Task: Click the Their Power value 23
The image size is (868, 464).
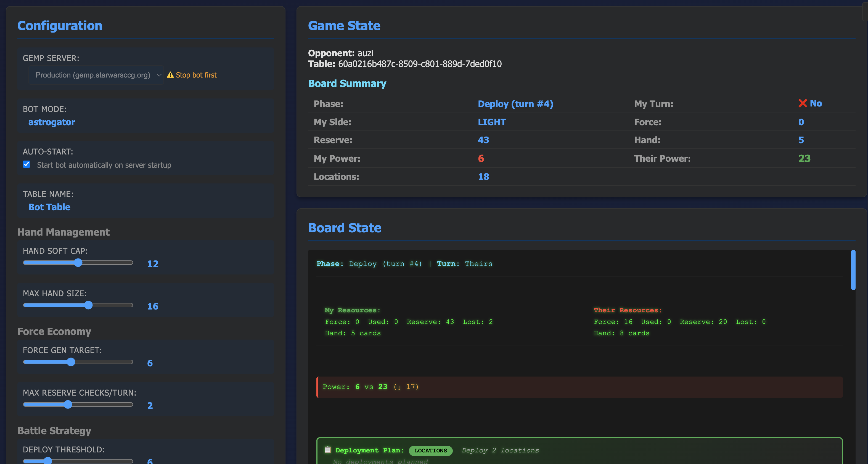Action: pyautogui.click(x=805, y=158)
